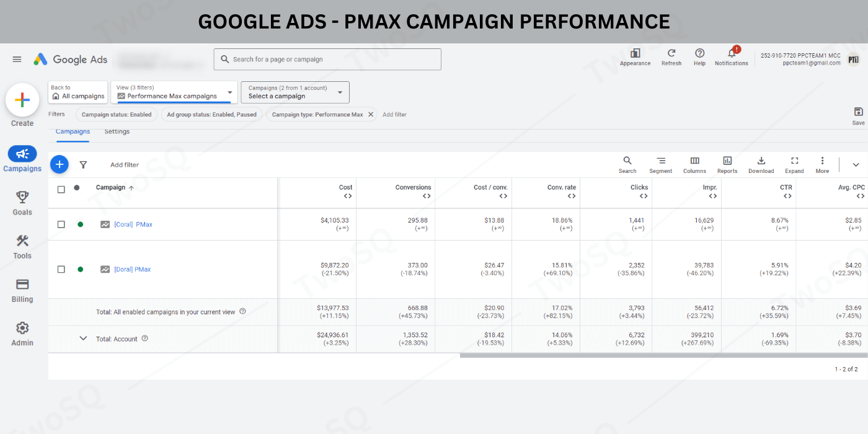Download the campaign report
The width and height of the screenshot is (868, 434).
tap(761, 164)
